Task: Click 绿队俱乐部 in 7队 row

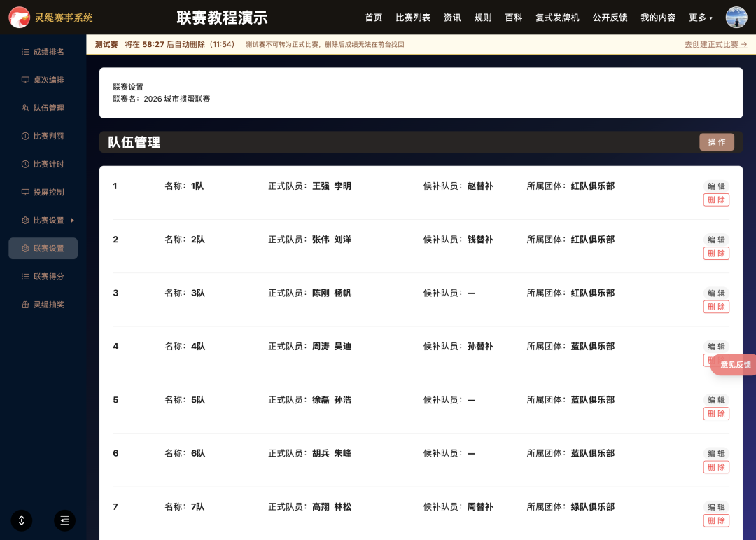Action: click(x=593, y=506)
